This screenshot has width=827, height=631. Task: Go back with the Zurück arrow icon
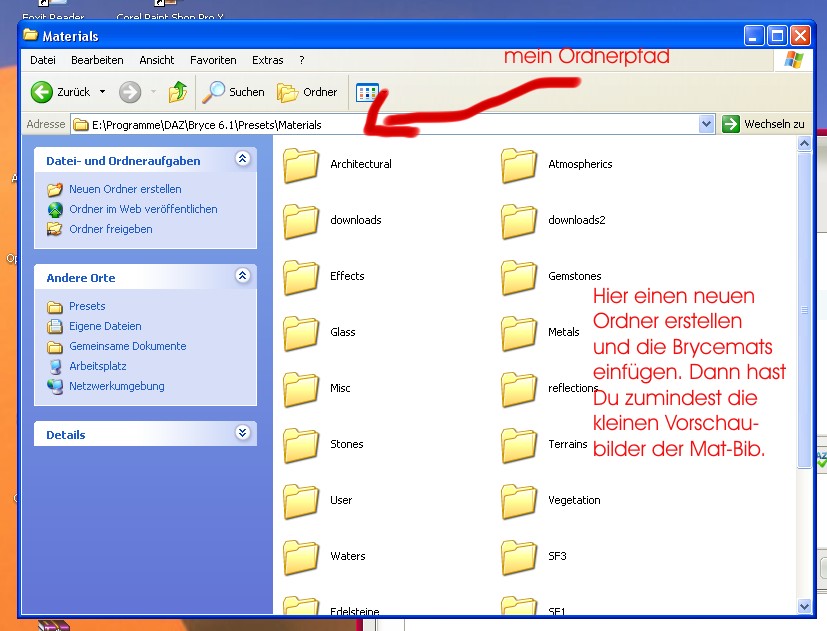click(41, 92)
